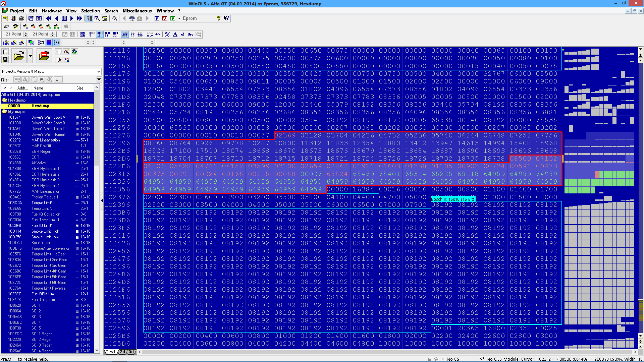Toggle 8 bit data view
The image size is (644, 362).
(92, 34)
